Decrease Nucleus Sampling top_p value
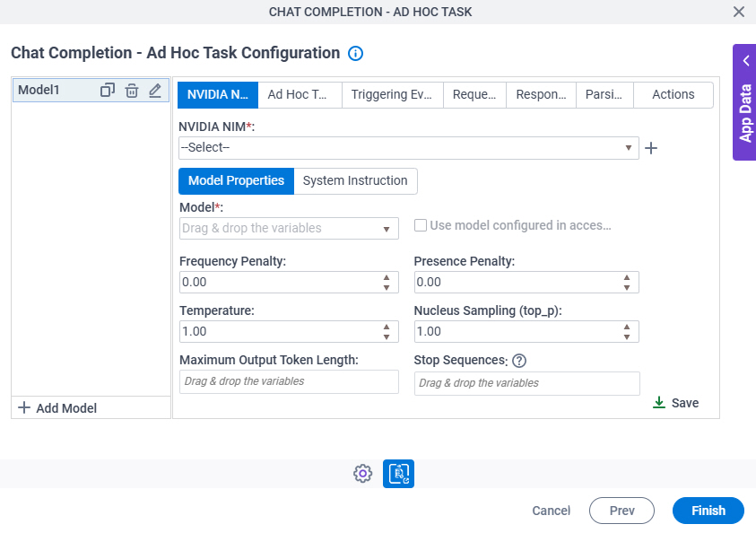This screenshot has height=533, width=756. 626,336
